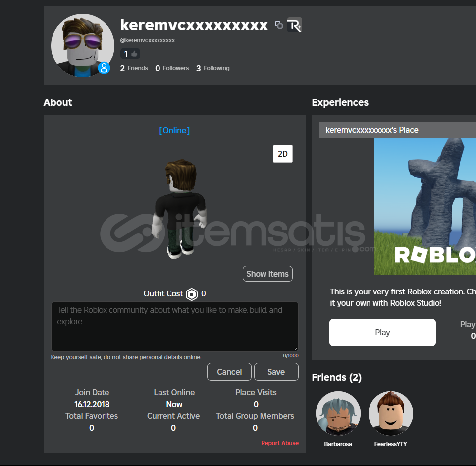Save the About description
This screenshot has width=476, height=466.
pos(276,372)
